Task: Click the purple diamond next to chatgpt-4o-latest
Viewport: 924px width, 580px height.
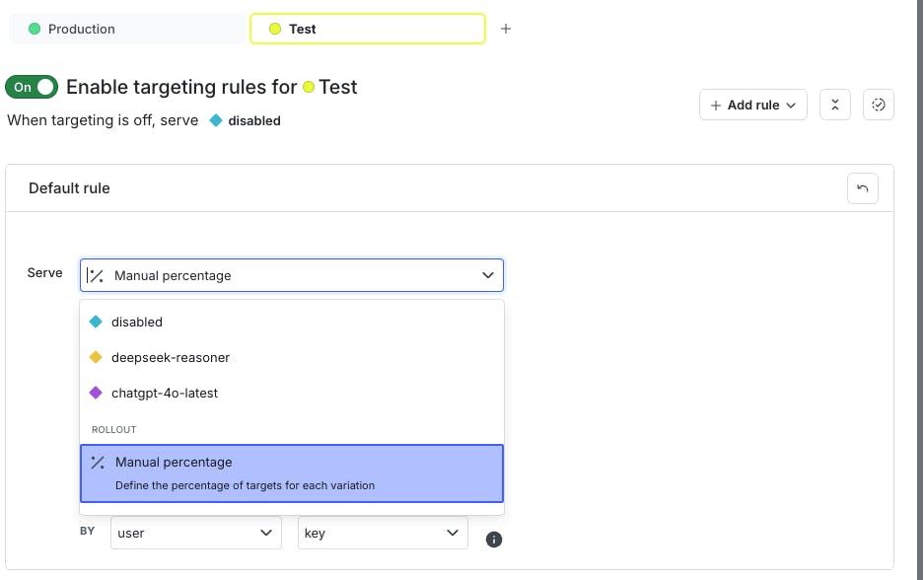Action: (x=96, y=393)
